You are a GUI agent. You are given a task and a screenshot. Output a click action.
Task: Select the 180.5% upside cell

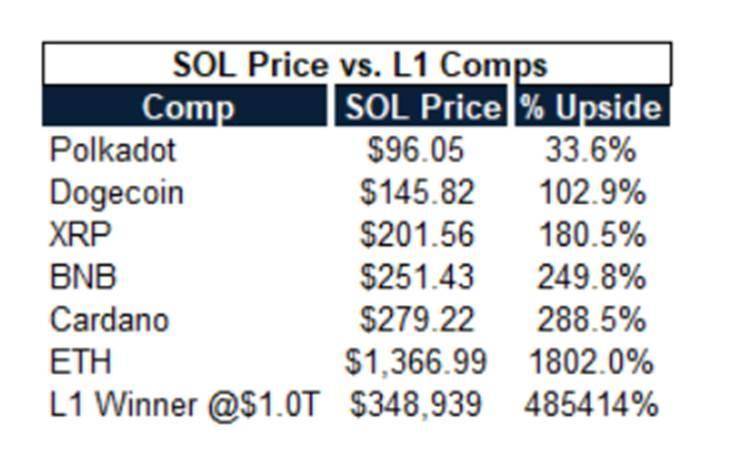tap(590, 234)
